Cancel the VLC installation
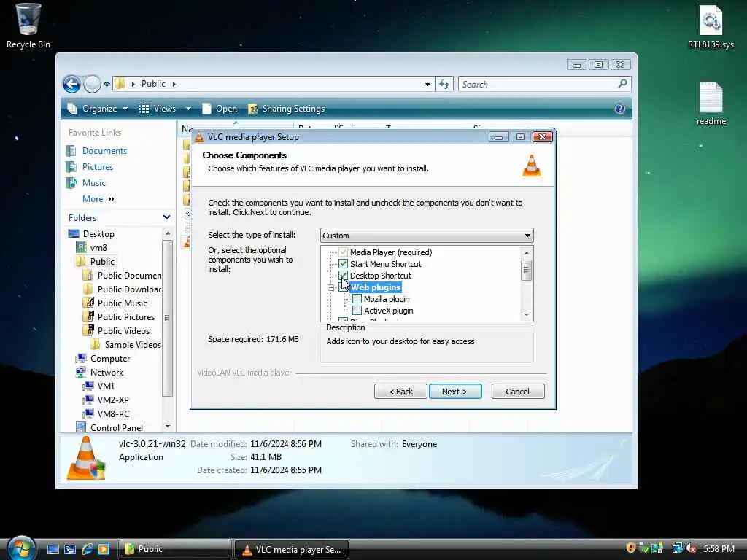 tap(517, 392)
